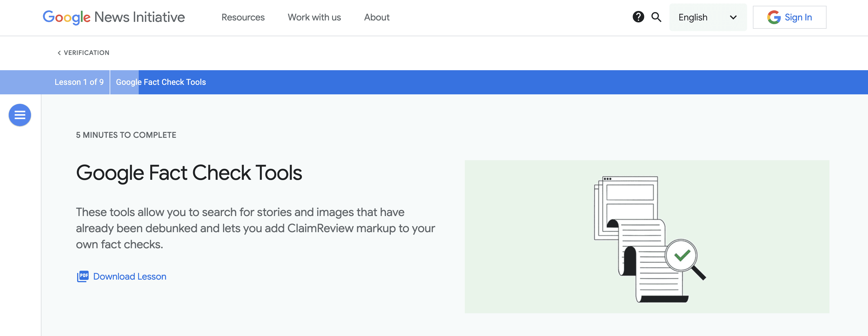The height and width of the screenshot is (336, 868).
Task: Click the Google Fact Check Tools heading
Action: click(189, 173)
